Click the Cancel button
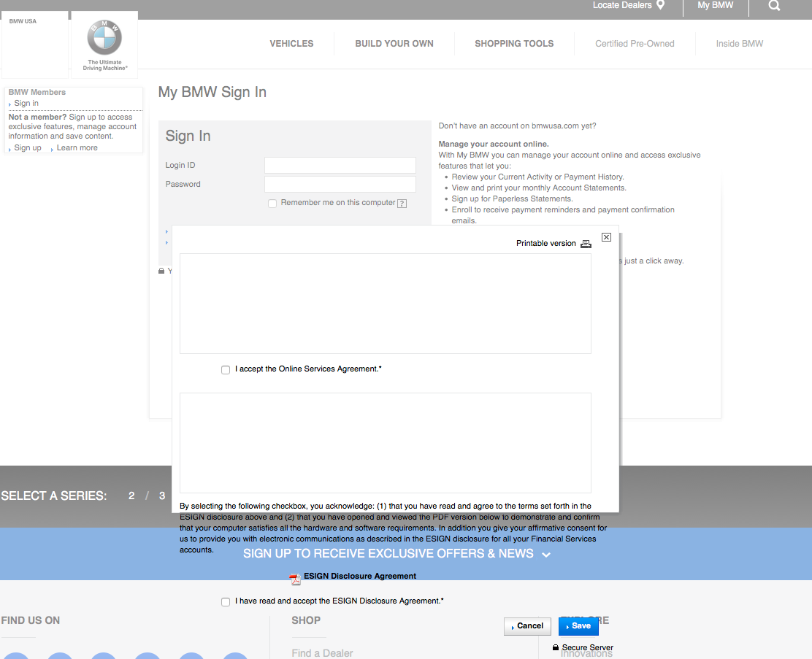The image size is (812, 659). (x=527, y=626)
